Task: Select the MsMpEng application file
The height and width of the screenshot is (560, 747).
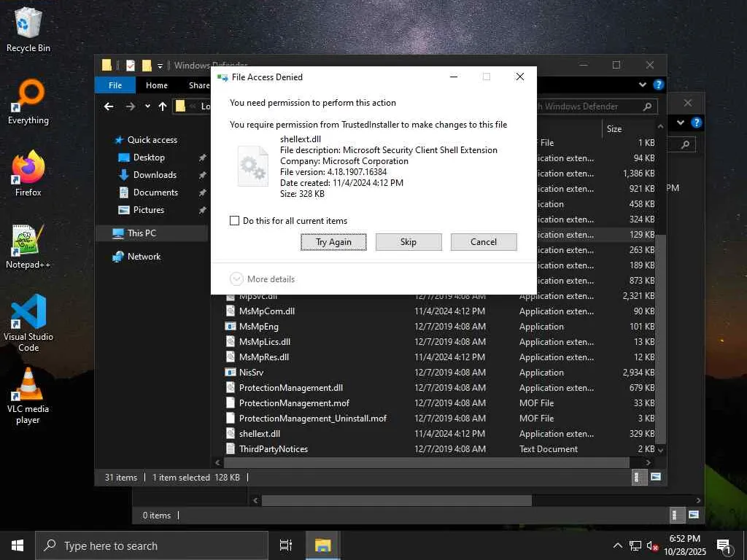Action: [x=259, y=327]
